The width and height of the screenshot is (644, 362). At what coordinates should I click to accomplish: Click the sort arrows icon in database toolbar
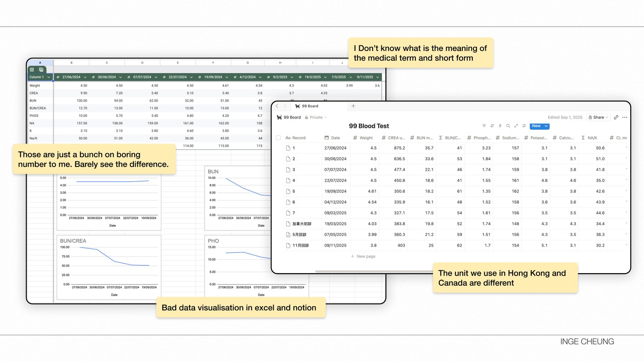492,126
